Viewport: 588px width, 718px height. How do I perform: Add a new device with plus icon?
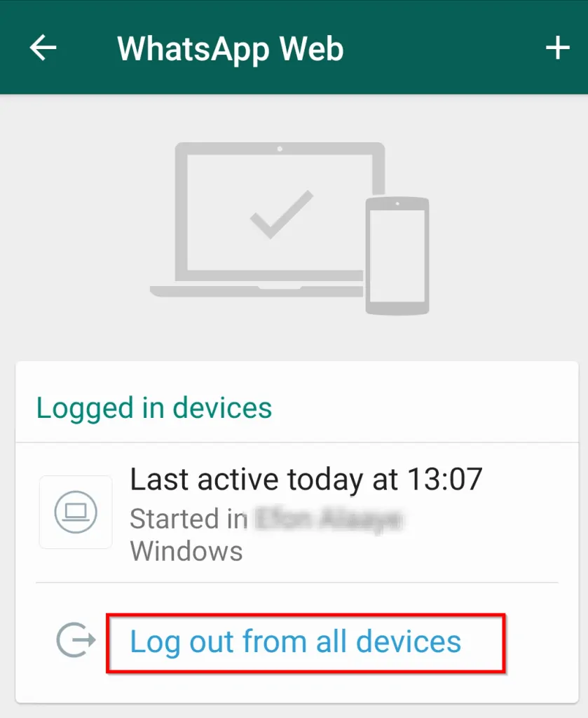557,48
